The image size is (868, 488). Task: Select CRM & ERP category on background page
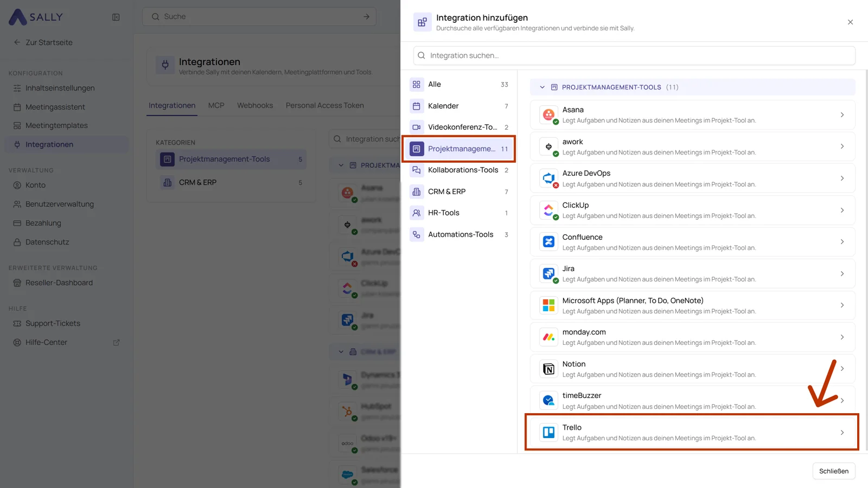(x=231, y=182)
